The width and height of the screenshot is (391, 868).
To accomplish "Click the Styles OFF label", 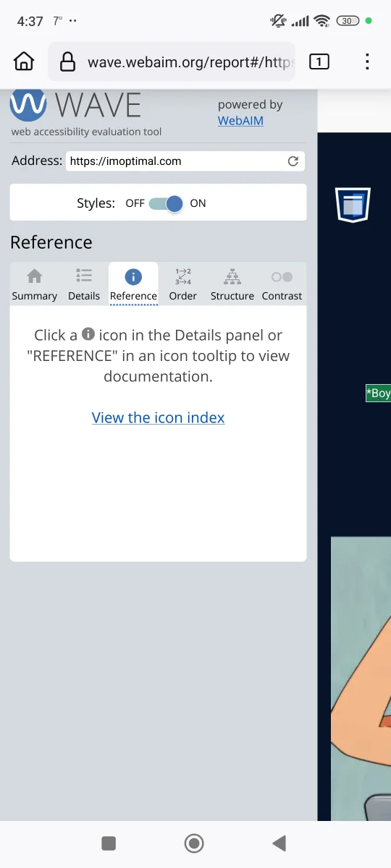I will (x=135, y=203).
